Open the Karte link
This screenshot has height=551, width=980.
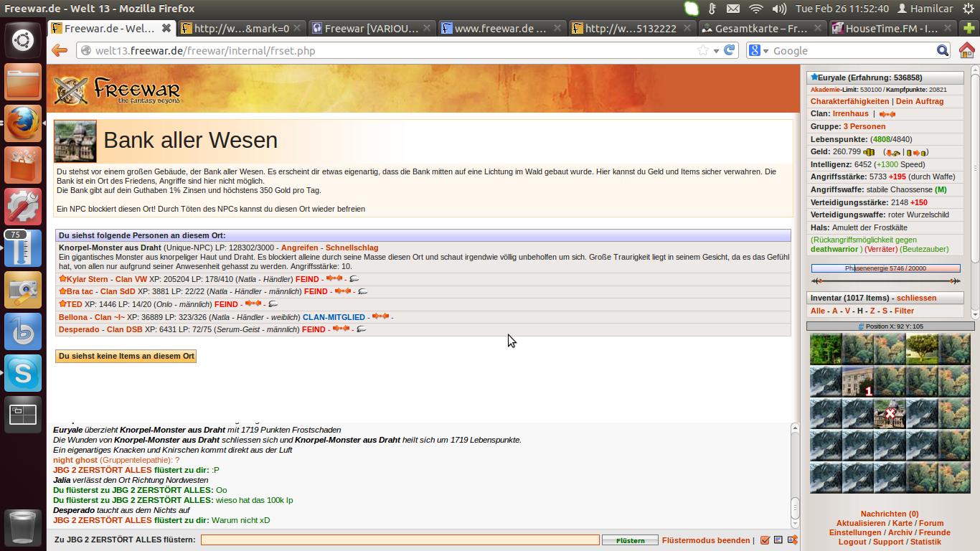[902, 523]
